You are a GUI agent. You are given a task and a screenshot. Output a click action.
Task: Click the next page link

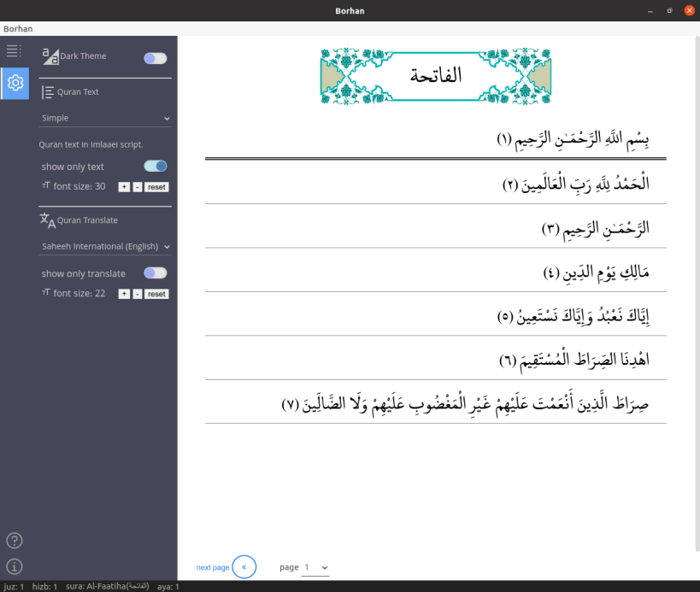click(213, 567)
